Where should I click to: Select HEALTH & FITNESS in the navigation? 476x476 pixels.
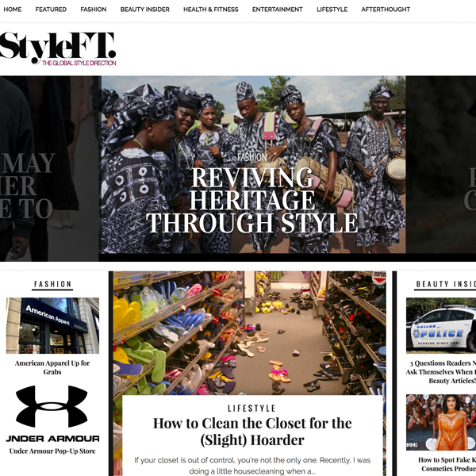(x=211, y=10)
